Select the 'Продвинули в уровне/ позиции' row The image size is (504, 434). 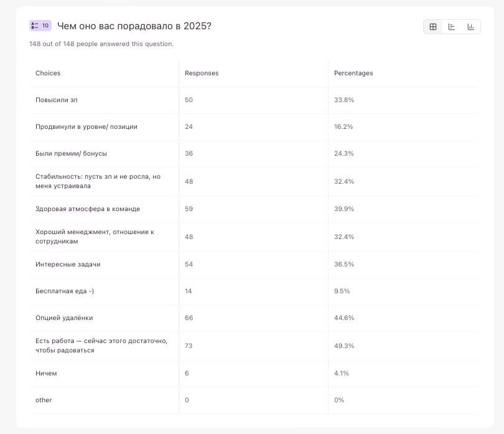click(86, 126)
